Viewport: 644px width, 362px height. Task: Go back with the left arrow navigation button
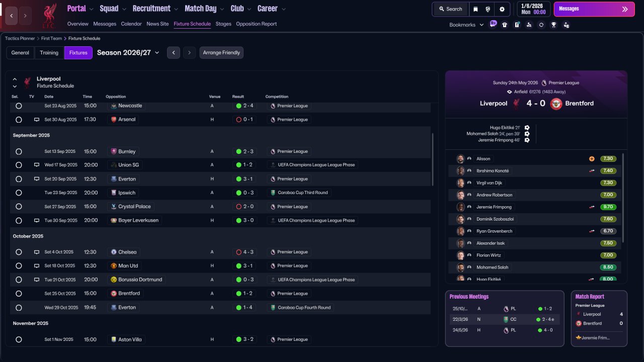tap(12, 16)
